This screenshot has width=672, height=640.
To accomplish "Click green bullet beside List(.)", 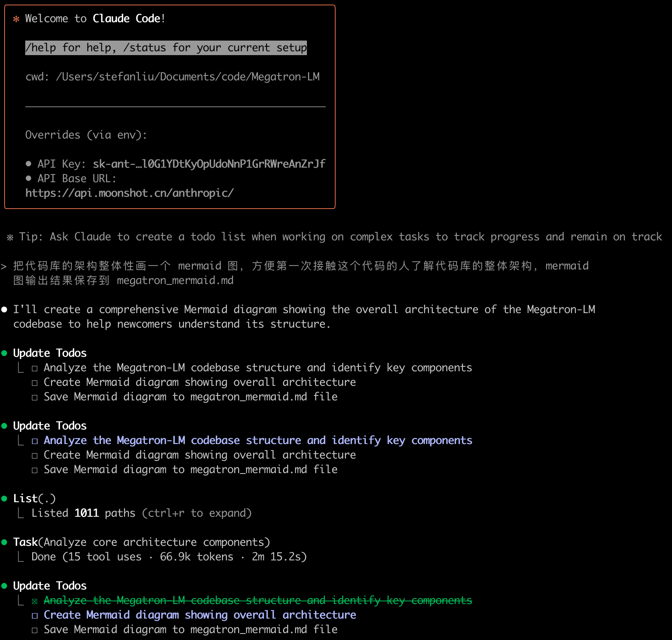I will pos(4,499).
